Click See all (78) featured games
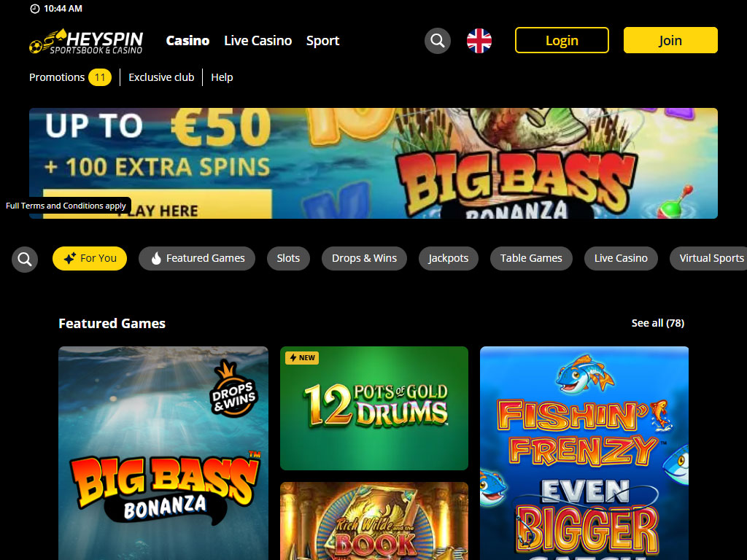 [657, 323]
